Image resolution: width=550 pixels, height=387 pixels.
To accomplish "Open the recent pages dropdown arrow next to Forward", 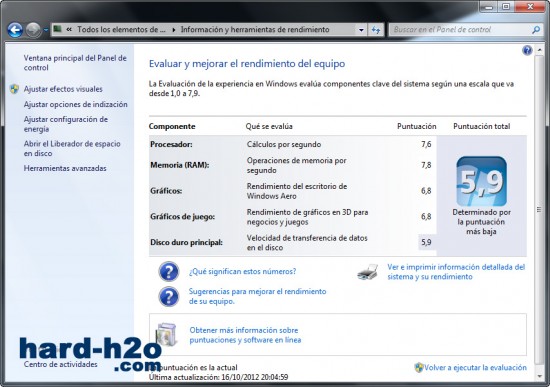I will (x=46, y=30).
